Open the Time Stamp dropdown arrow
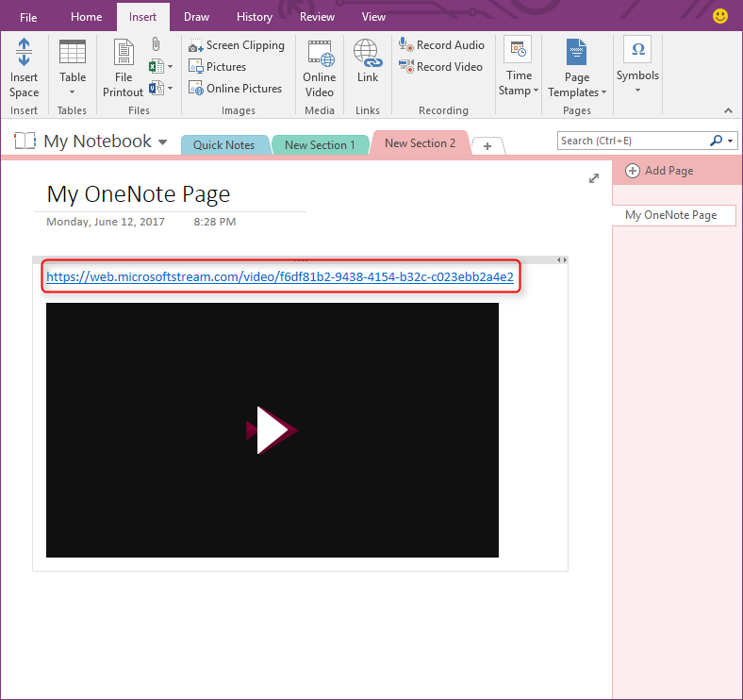This screenshot has width=743, height=700. point(536,91)
